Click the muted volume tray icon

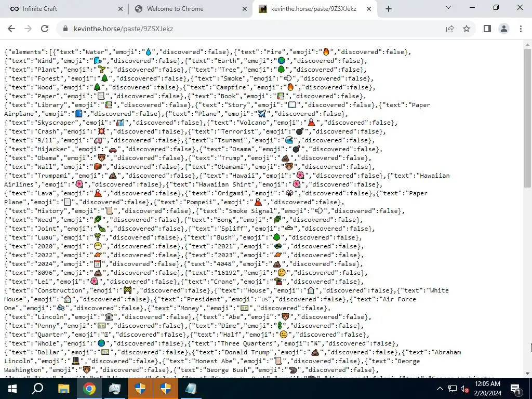(464, 389)
